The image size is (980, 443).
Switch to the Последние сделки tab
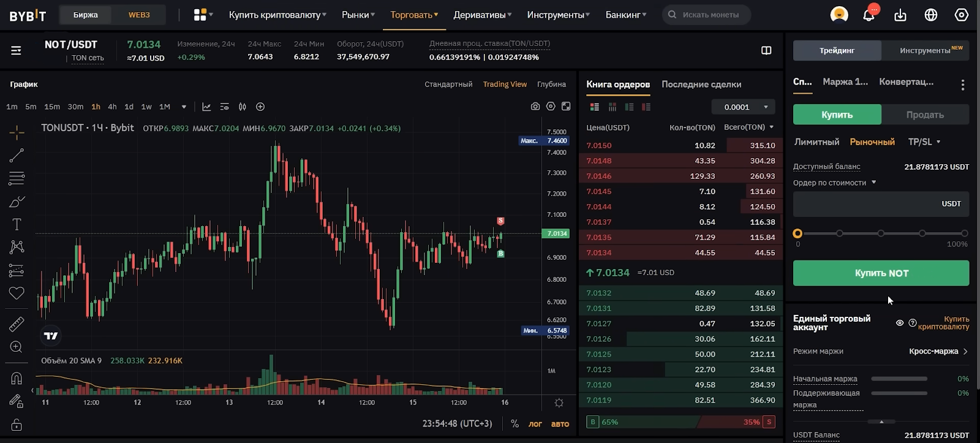point(701,85)
